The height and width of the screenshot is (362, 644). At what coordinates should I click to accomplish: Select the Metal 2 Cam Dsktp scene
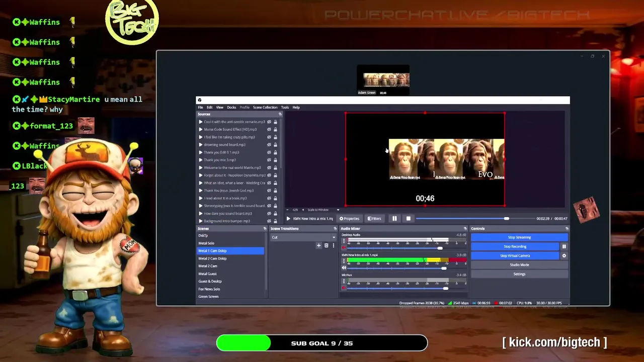pos(230,258)
